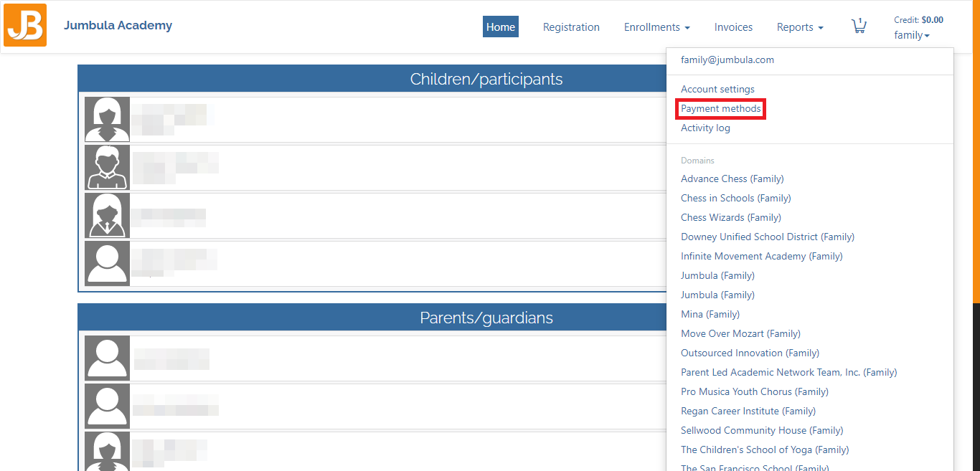This screenshot has width=980, height=471.
Task: Click the second child's male avatar icon
Action: 108,167
